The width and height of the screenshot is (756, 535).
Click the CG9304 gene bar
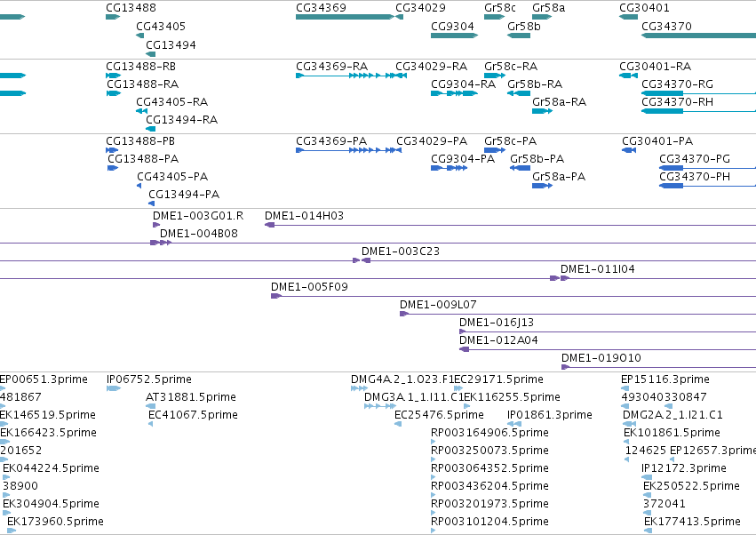[x=455, y=36]
